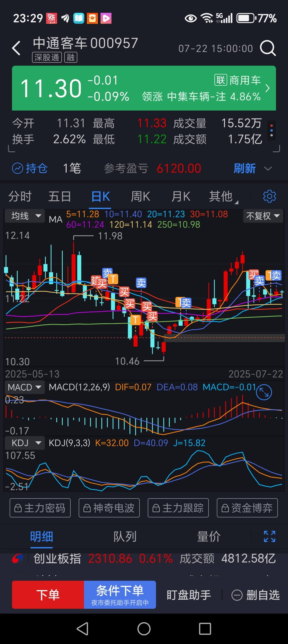Open 商用车 sector chevron arrow
288x644 pixels.
coord(267,88)
